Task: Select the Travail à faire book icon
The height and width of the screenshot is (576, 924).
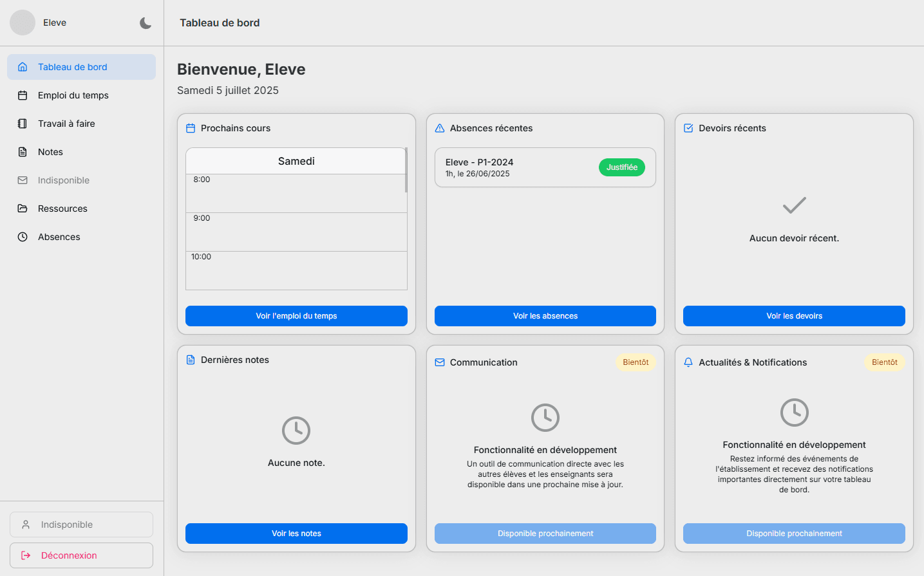Action: pos(22,124)
